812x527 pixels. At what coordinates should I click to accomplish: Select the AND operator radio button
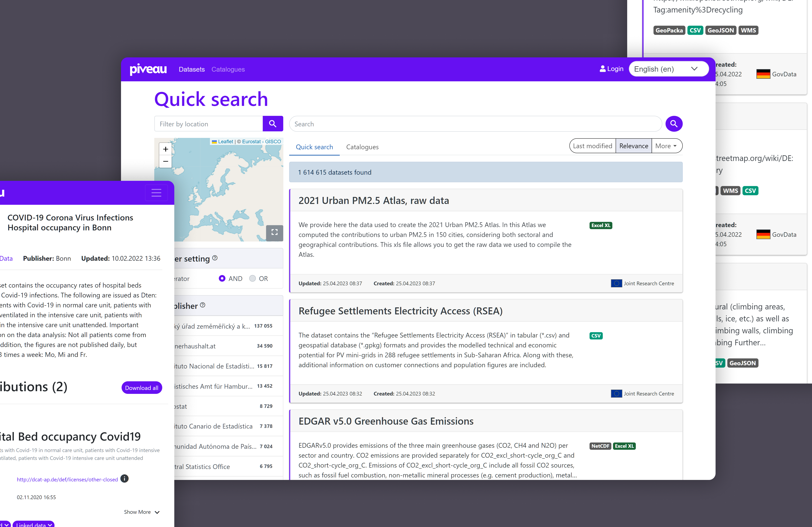click(x=222, y=278)
